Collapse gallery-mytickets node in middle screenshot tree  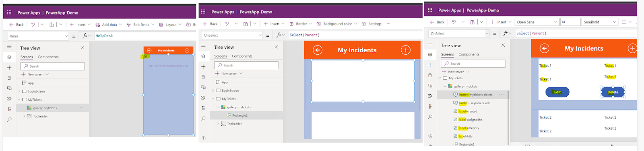click(x=218, y=107)
